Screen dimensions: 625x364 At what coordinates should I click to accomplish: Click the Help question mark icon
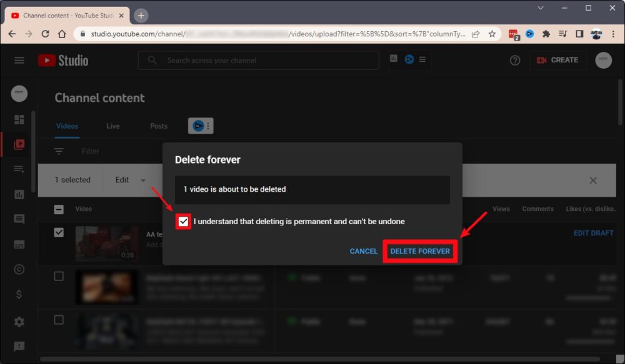click(x=515, y=61)
